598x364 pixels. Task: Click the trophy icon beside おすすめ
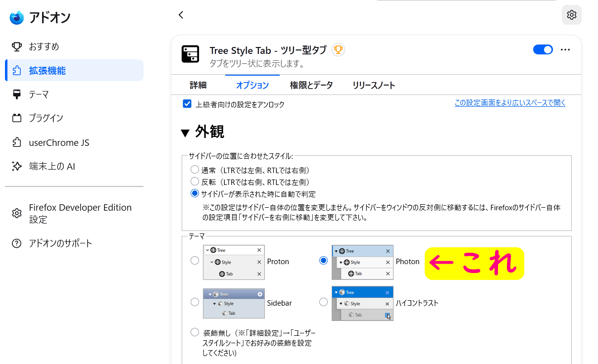[17, 46]
